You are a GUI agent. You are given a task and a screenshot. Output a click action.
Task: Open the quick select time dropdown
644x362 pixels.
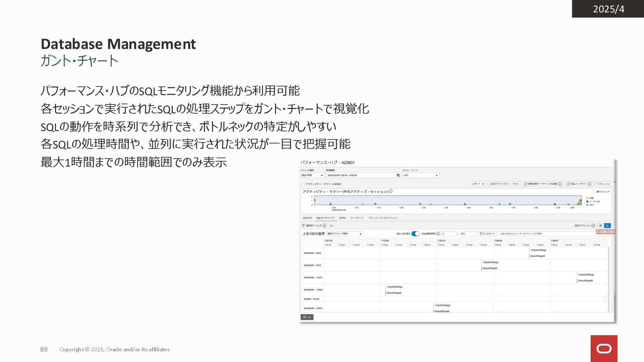pos(312,175)
